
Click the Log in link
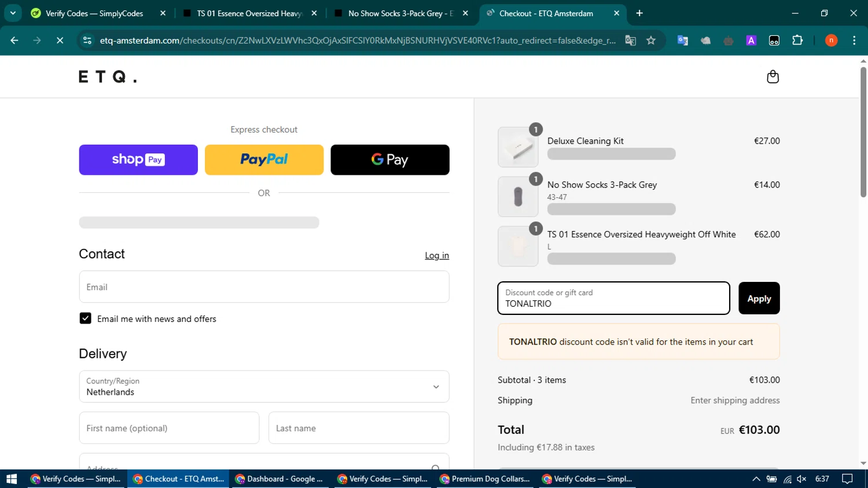pos(437,255)
